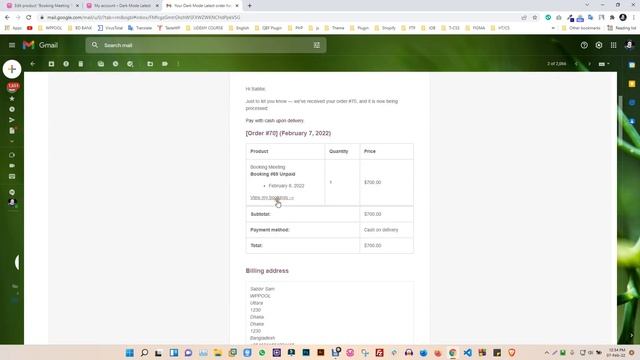
Task: Open Gmail Support help icon
Action: [x=584, y=45]
